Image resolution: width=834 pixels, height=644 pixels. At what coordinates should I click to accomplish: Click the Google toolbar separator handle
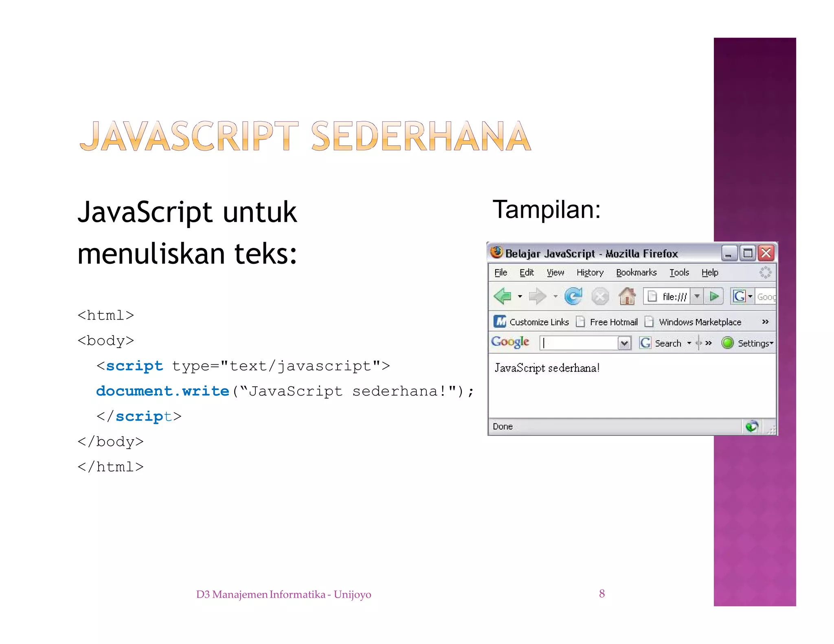(x=698, y=343)
